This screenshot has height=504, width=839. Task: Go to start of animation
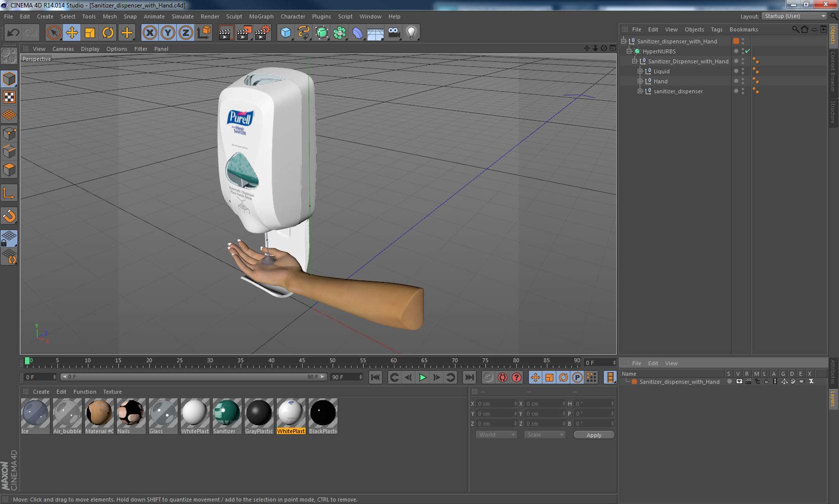[376, 377]
